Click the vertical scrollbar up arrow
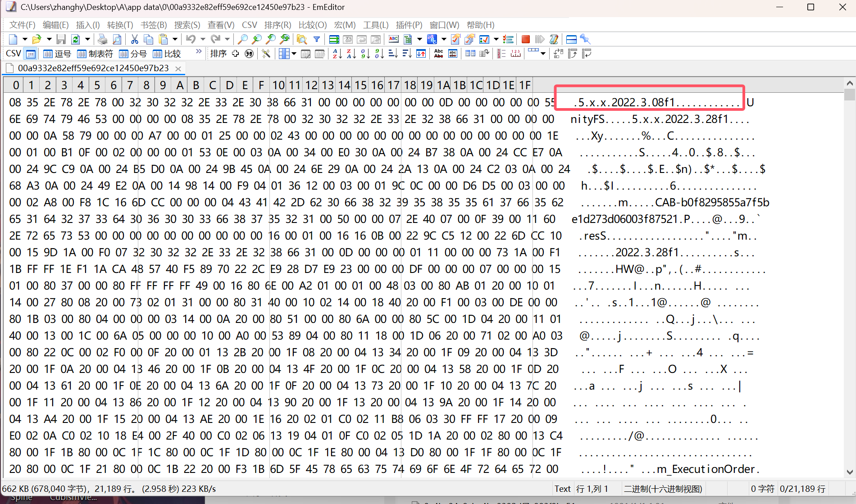 (850, 83)
